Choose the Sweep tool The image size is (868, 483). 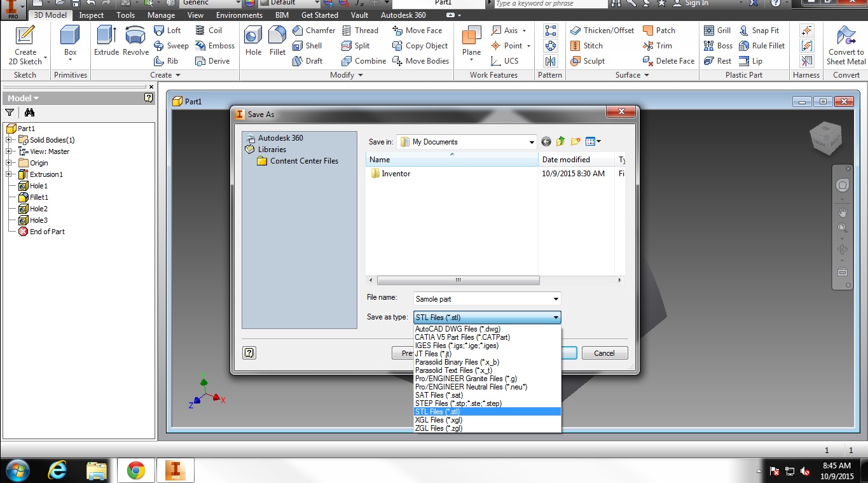[171, 46]
